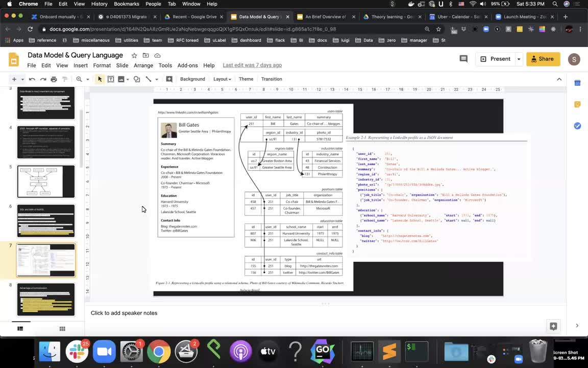This screenshot has height=368, width=588.
Task: Select the text box tool
Action: click(111, 79)
